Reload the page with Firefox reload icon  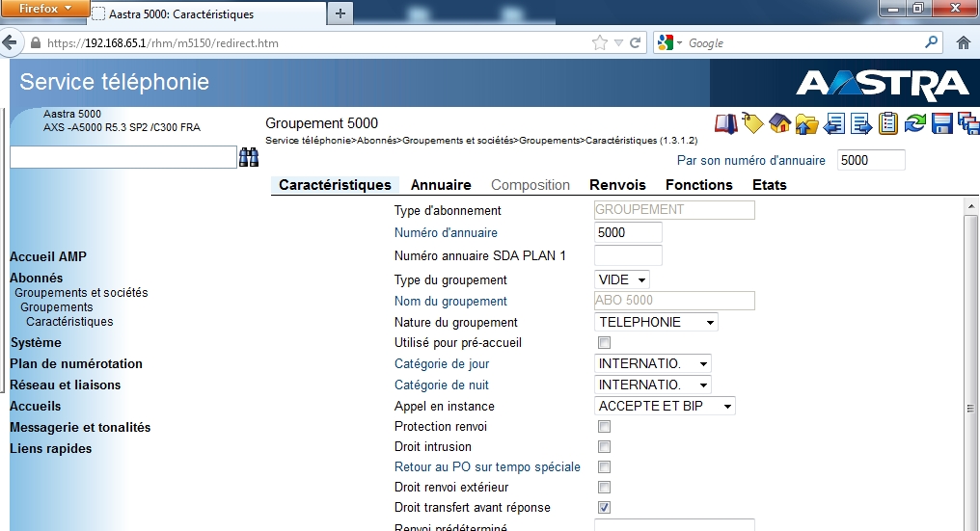pyautogui.click(x=635, y=42)
